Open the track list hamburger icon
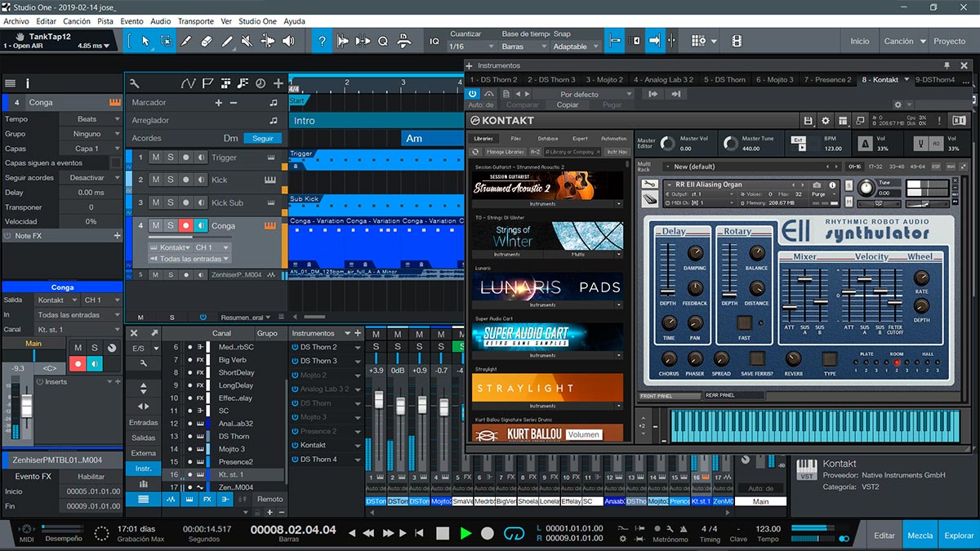Viewport: 980px width, 551px height. click(x=10, y=83)
